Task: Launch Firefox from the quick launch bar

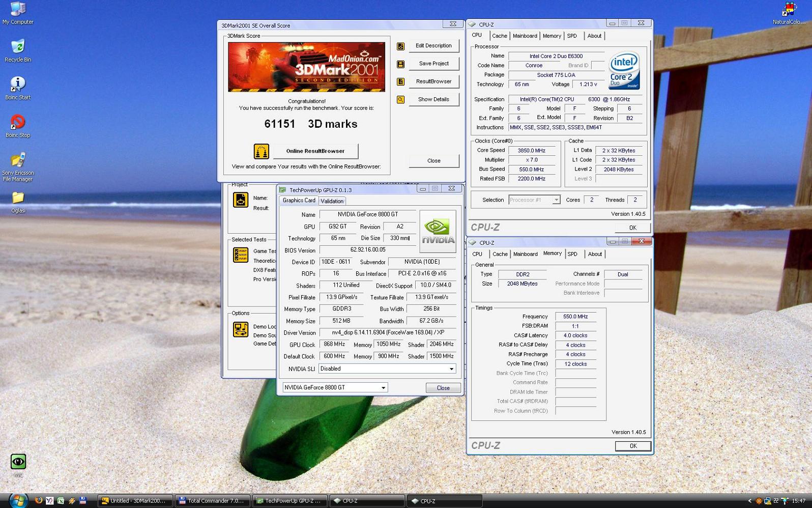Action: pos(39,501)
